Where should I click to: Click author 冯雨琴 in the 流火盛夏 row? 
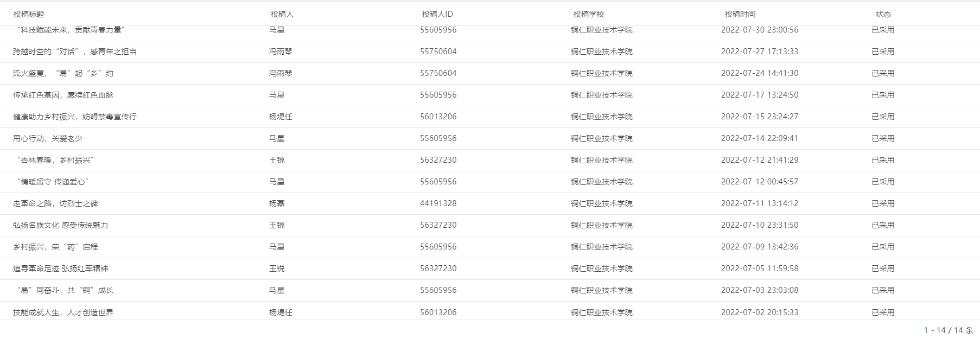[281, 73]
